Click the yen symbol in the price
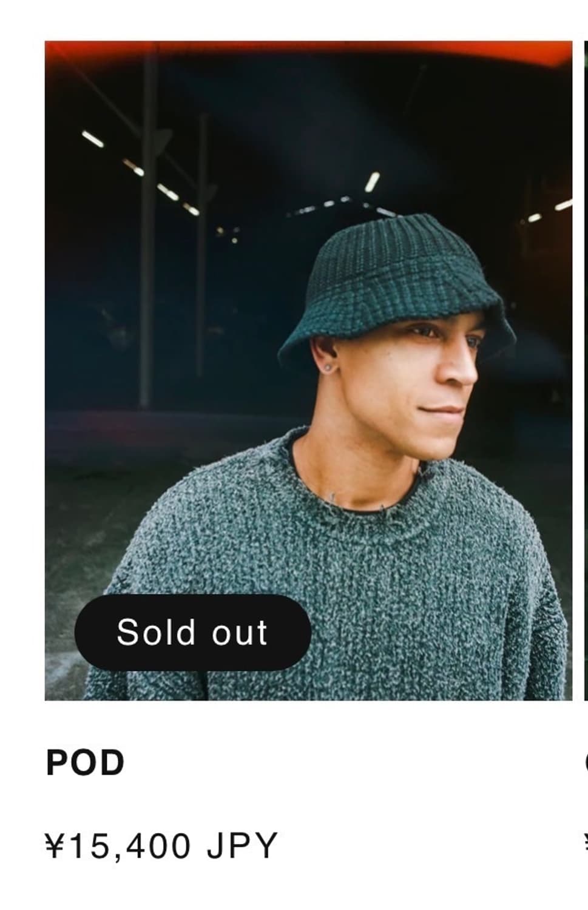The width and height of the screenshot is (588, 910). [x=55, y=845]
